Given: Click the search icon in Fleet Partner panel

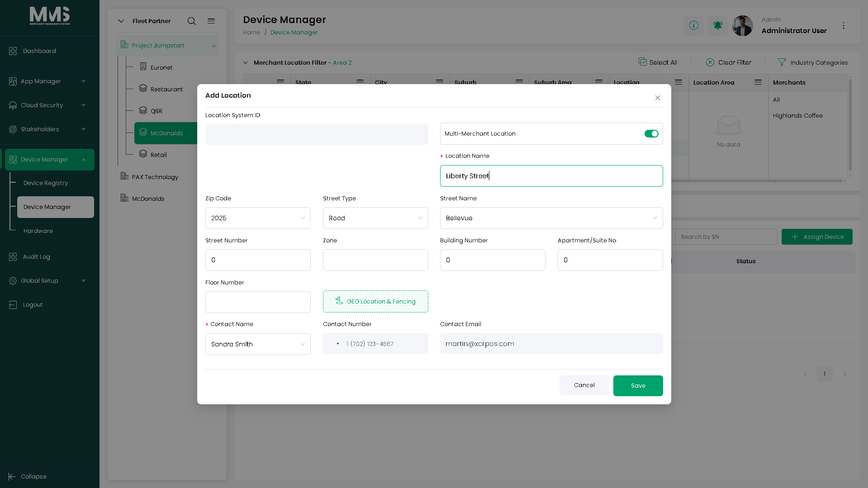Looking at the screenshot, I should coord(192,21).
